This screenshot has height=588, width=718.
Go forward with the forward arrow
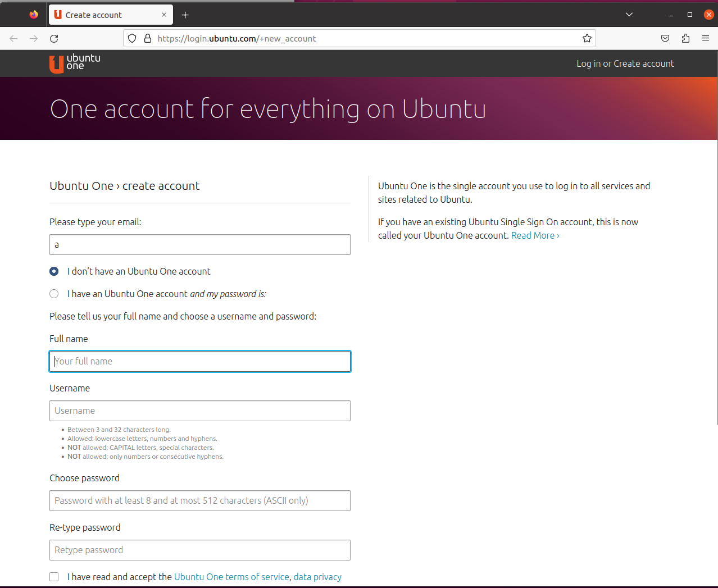[x=34, y=38]
